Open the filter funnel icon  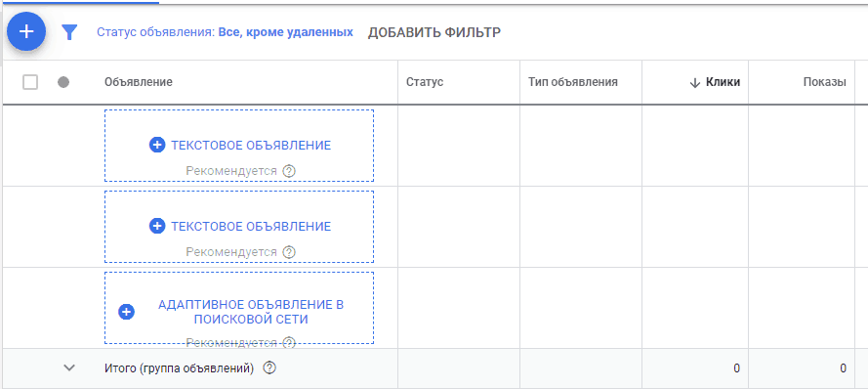pyautogui.click(x=69, y=32)
